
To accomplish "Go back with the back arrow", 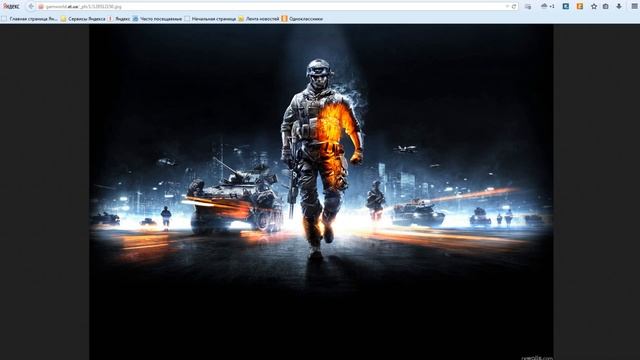I will pos(31,7).
